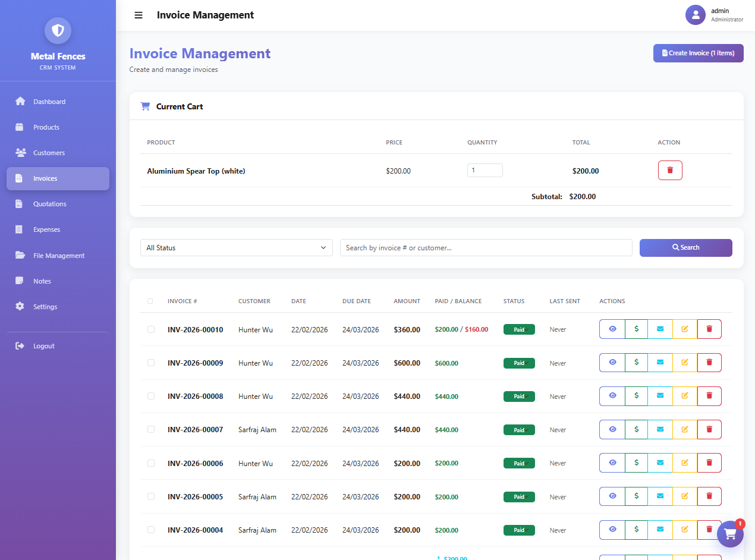
Task: Expand the Paid dropdown on INV-2026-00005
Action: point(519,496)
